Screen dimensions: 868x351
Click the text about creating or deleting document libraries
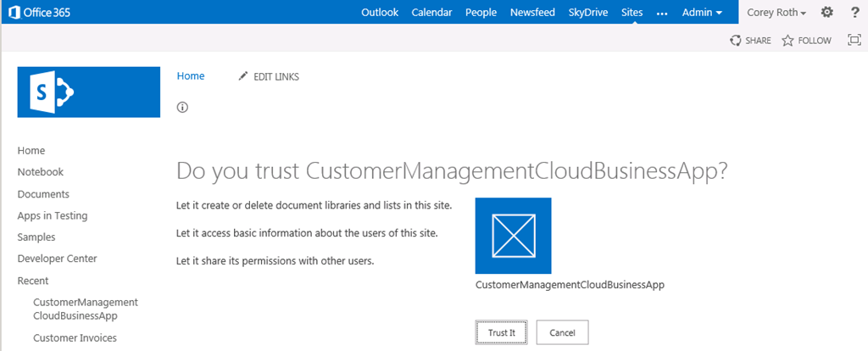tap(314, 206)
